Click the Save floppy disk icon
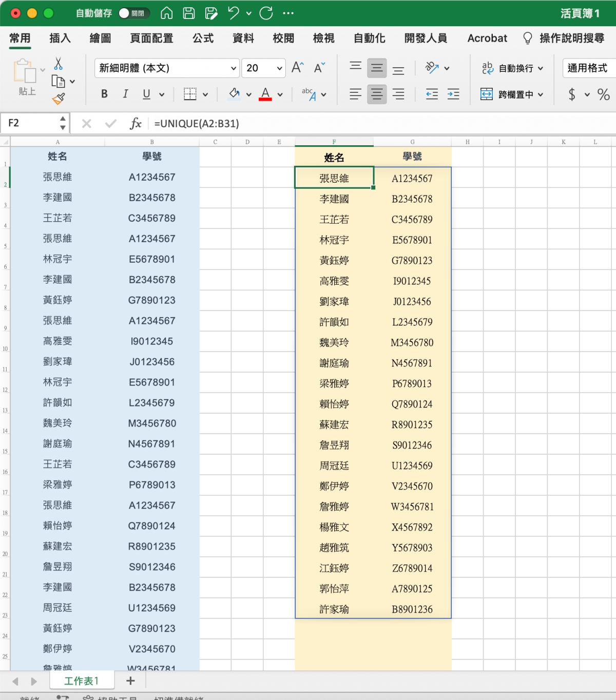The image size is (616, 700). [189, 13]
